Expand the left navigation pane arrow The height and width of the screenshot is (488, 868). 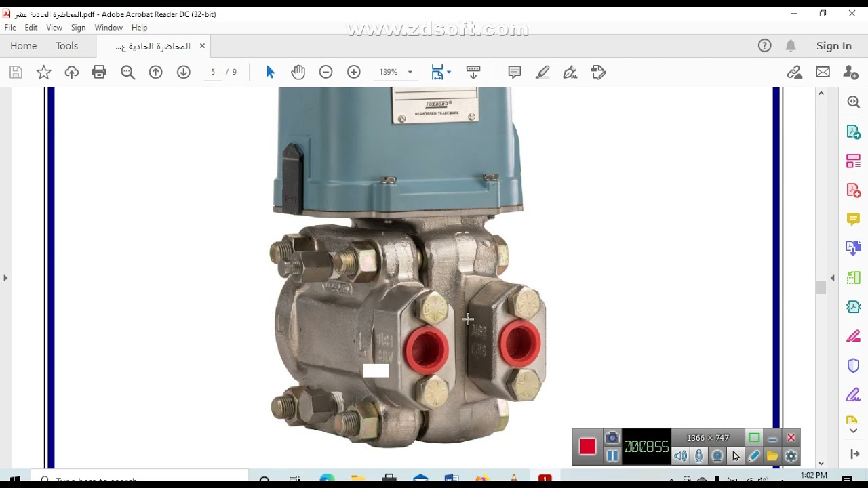click(5, 278)
